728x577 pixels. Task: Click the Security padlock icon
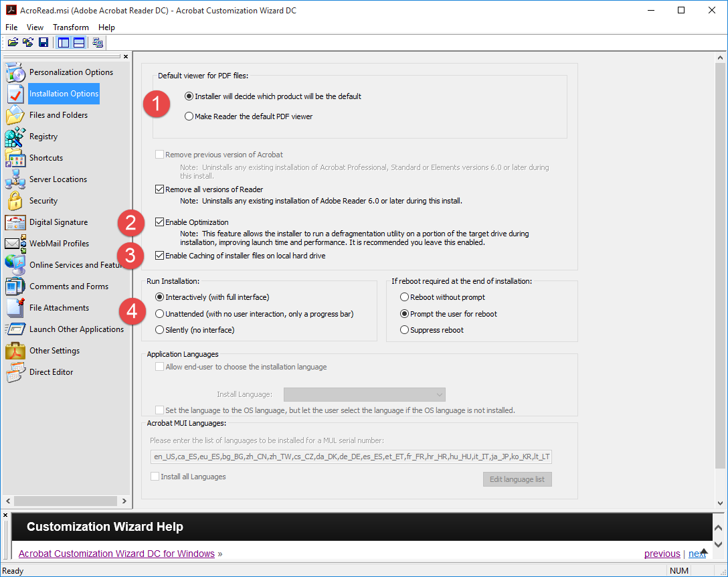pyautogui.click(x=15, y=201)
